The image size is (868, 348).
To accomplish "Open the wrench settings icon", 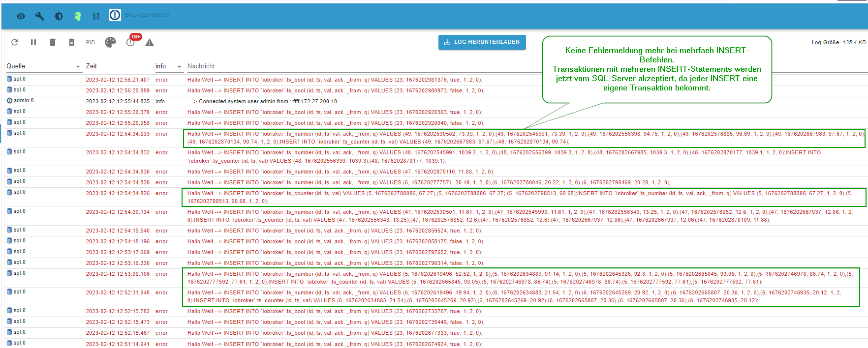I will (x=40, y=16).
